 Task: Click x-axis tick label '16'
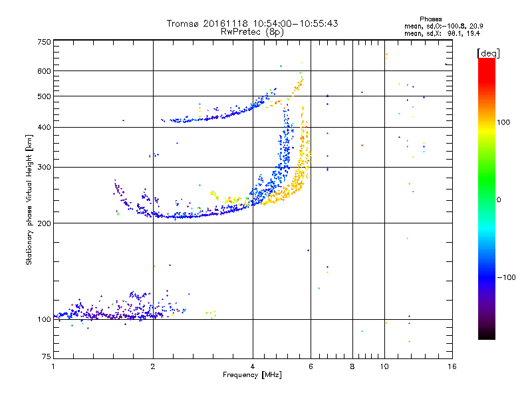[x=452, y=366]
